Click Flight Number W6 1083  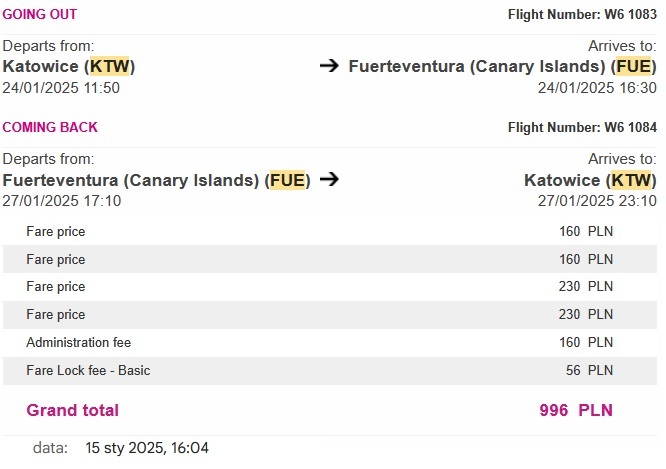tap(582, 14)
